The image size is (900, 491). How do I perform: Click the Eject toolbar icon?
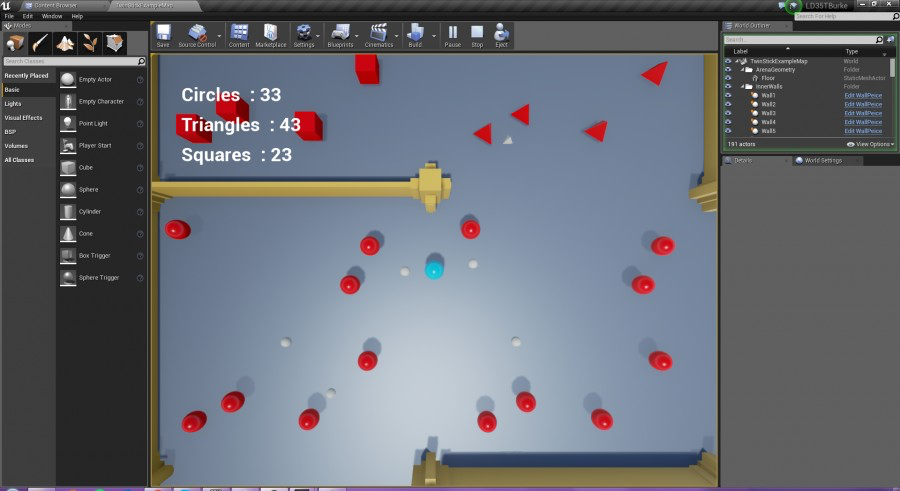501,36
